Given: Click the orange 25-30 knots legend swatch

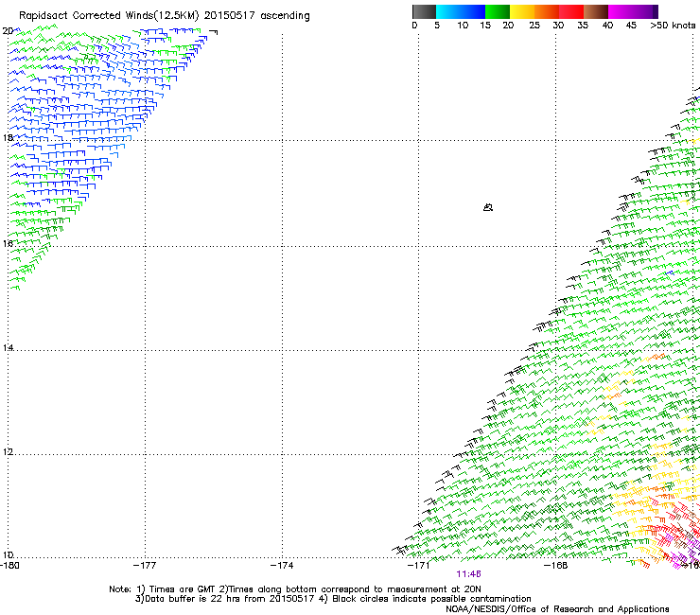Looking at the screenshot, I should coord(547,11).
